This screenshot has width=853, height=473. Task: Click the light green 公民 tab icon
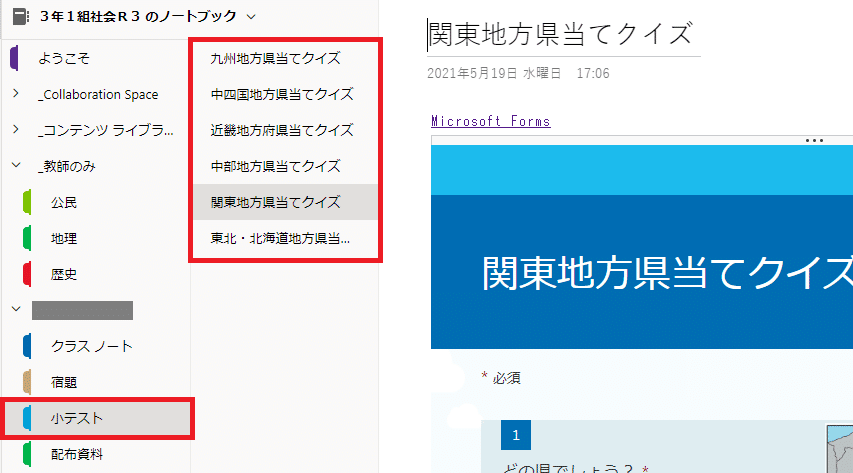click(x=27, y=202)
